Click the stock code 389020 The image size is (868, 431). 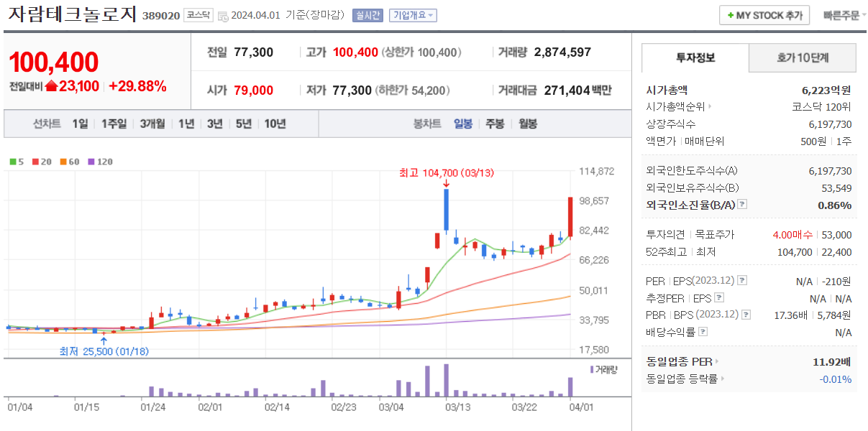161,16
